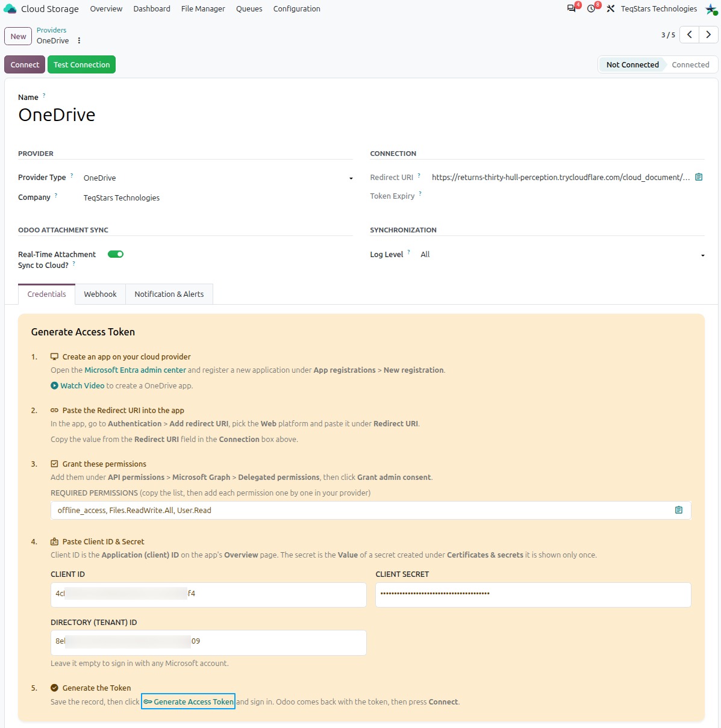The height and width of the screenshot is (728, 721).
Task: Click the 'Generate Access Token' heading
Action: coord(83,332)
